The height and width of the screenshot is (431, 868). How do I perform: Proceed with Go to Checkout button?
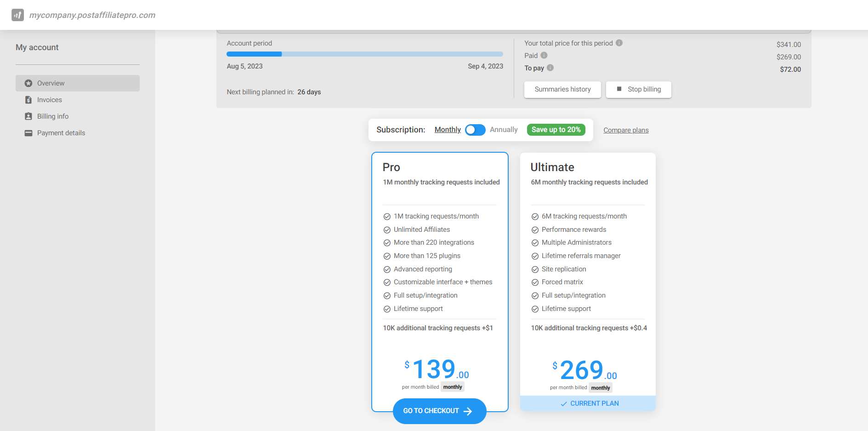(439, 411)
